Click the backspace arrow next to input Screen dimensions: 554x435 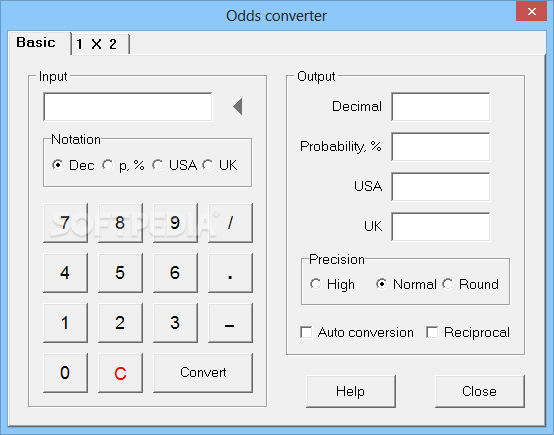pyautogui.click(x=238, y=106)
